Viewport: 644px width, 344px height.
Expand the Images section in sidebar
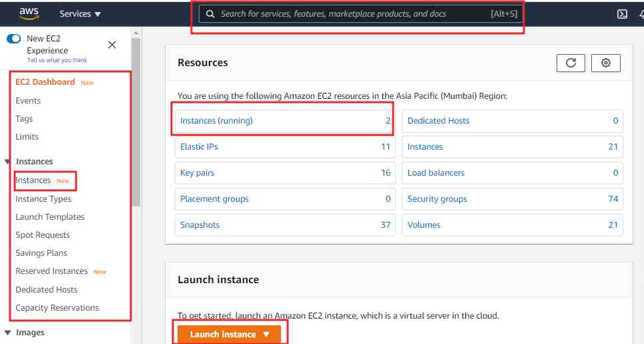(x=8, y=333)
